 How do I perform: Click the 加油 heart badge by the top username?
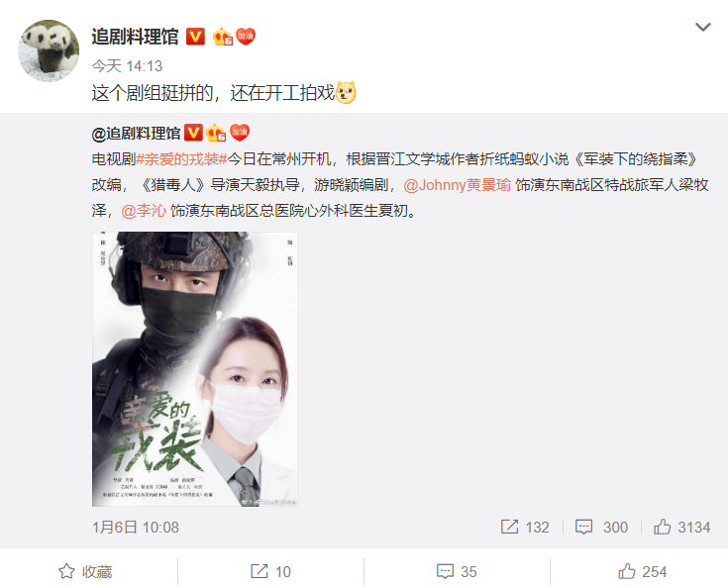[x=246, y=37]
